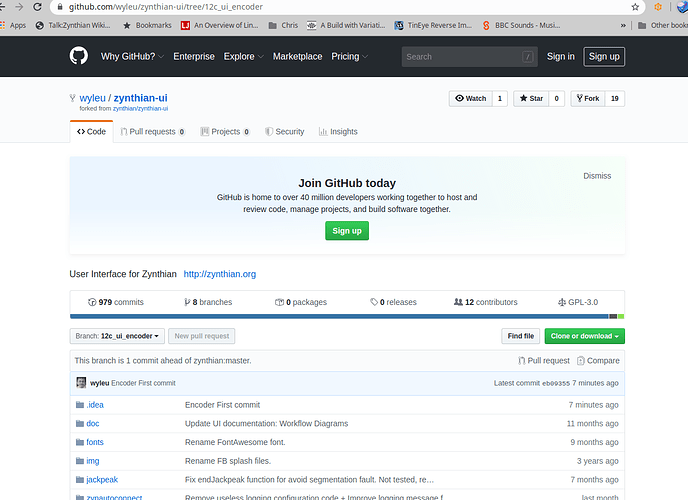The image size is (688, 500).
Task: Click the browser address bar URL
Action: tap(166, 7)
